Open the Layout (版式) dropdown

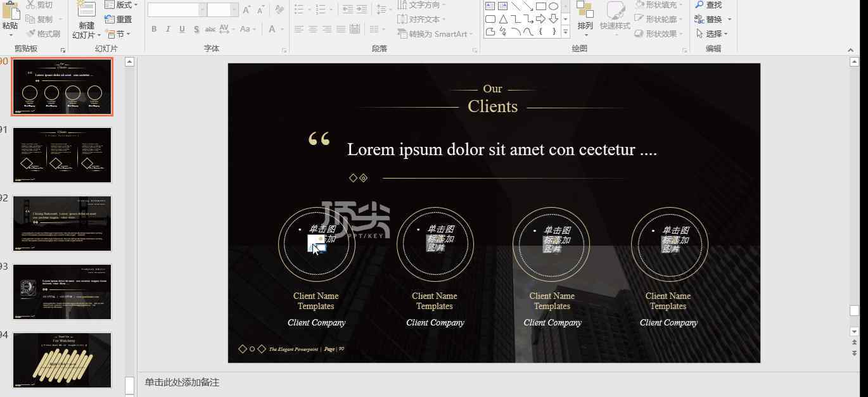(x=121, y=5)
